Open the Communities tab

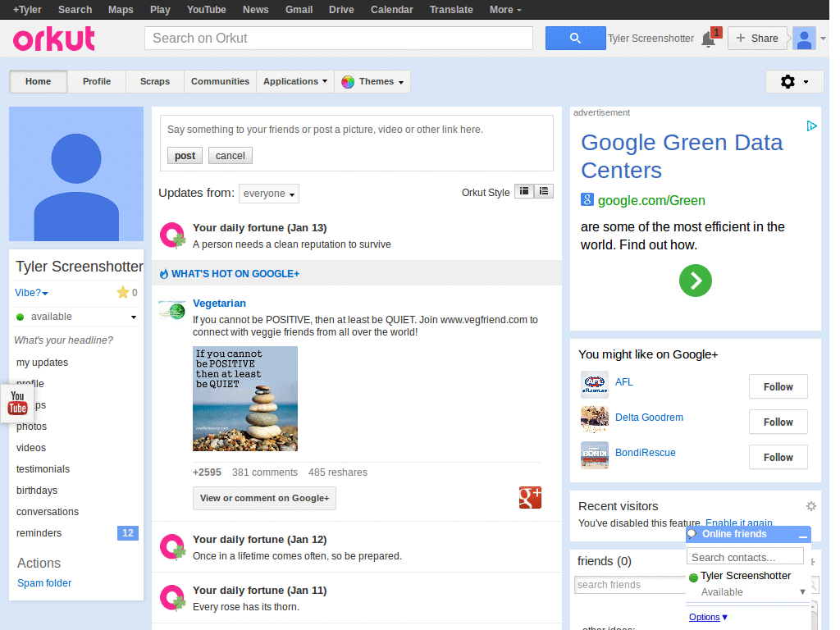220,81
